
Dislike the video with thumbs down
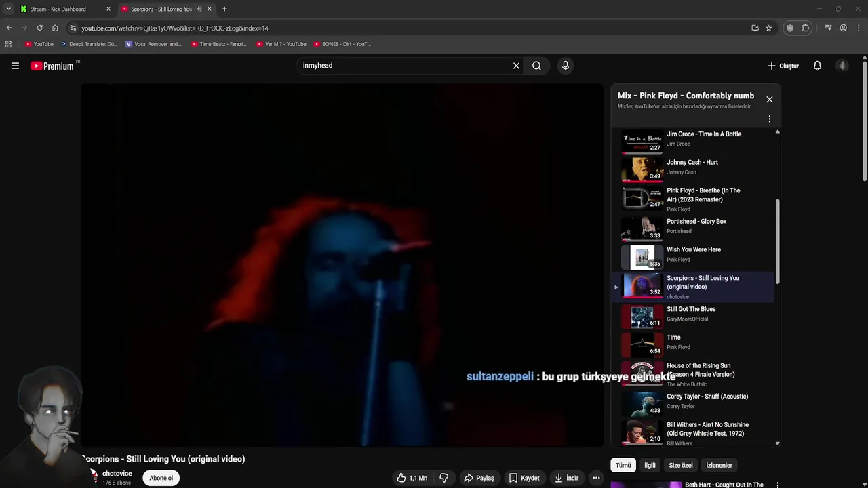coord(444,478)
